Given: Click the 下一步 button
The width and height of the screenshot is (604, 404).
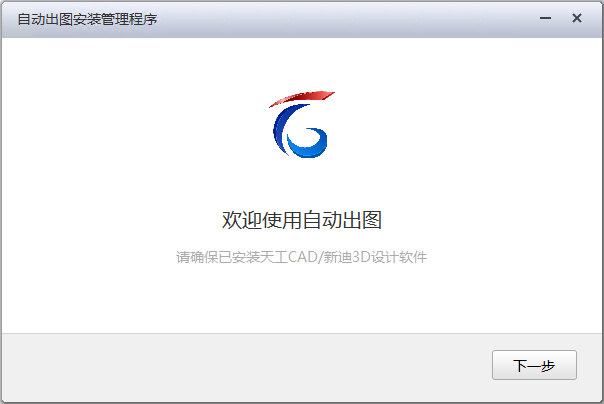Looking at the screenshot, I should coord(534,365).
